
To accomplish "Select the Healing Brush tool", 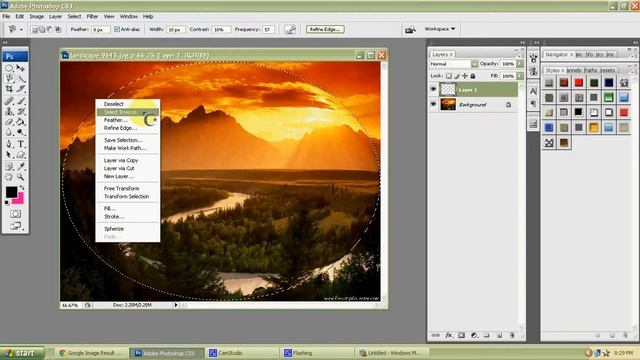I will 9,100.
